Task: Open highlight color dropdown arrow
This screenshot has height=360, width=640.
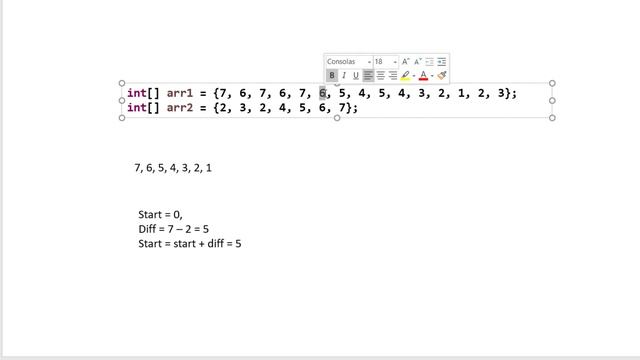Action: click(414, 76)
